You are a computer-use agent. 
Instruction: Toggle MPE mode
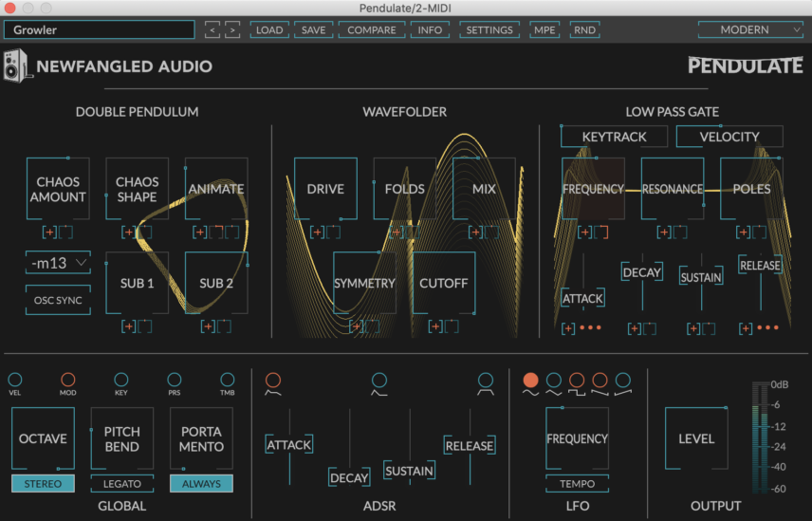(544, 30)
